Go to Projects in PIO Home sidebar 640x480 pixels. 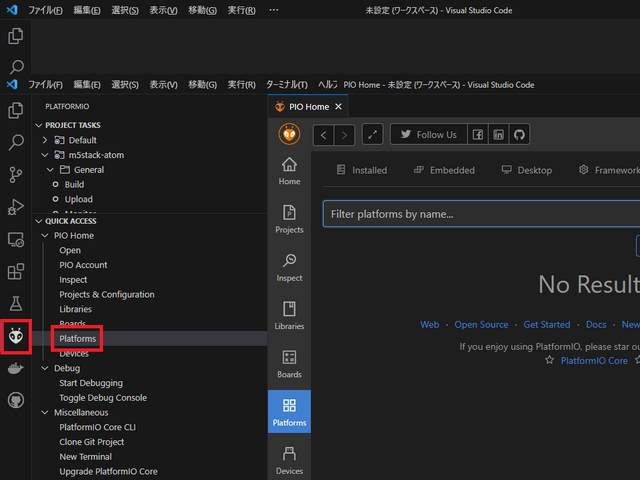coord(289,220)
